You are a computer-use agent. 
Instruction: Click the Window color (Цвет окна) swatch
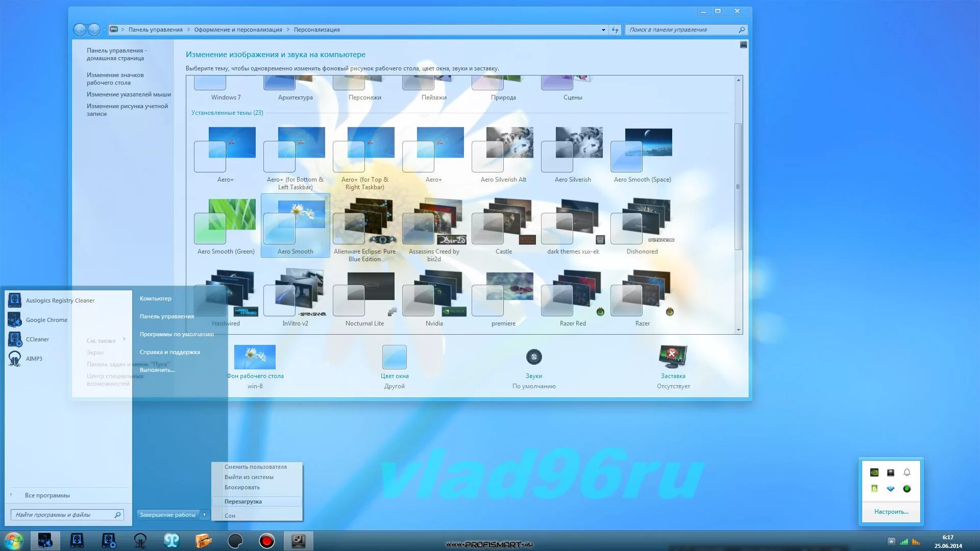point(394,357)
